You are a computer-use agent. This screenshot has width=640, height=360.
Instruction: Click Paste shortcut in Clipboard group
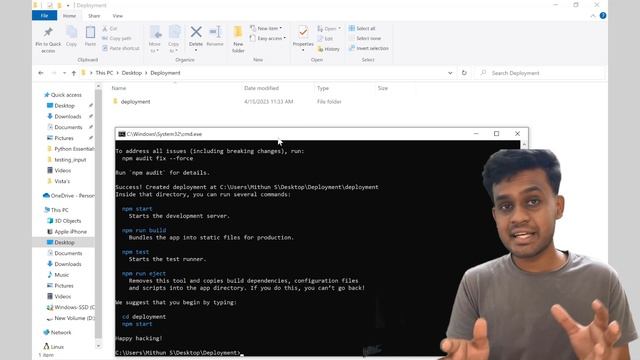(x=121, y=48)
